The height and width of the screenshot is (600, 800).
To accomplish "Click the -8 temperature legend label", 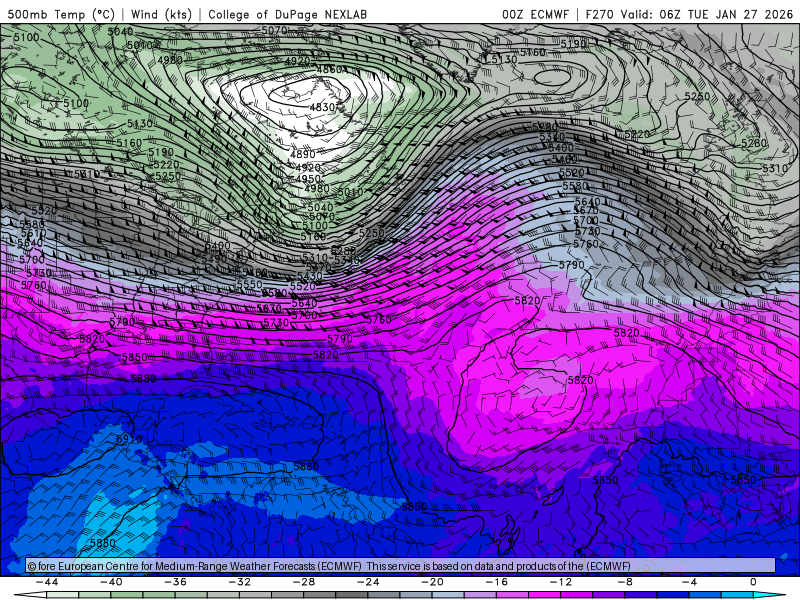I will click(626, 582).
